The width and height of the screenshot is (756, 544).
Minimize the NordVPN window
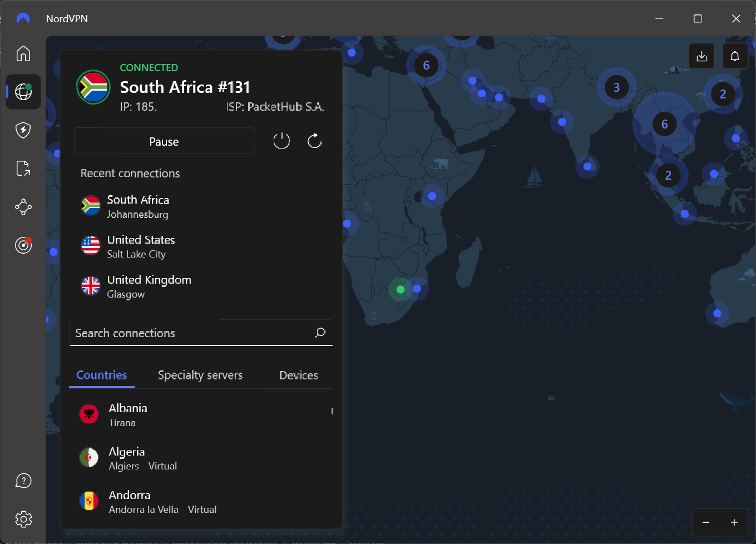[x=659, y=18]
